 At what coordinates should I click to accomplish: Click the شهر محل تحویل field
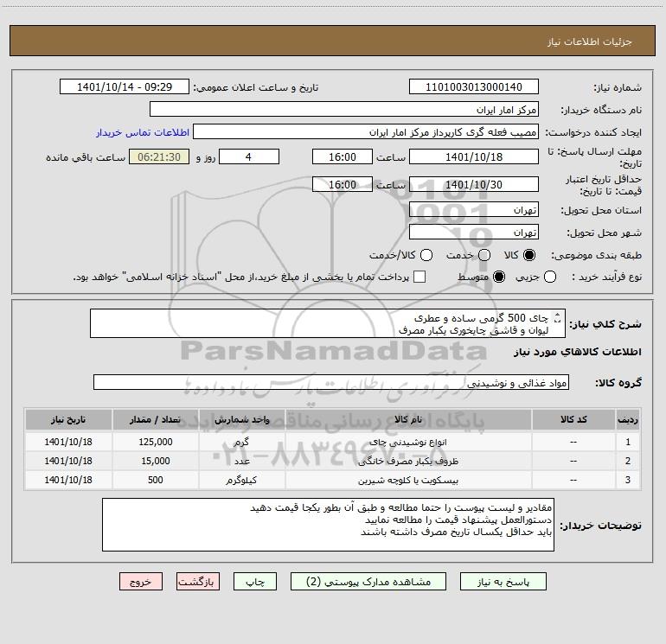pos(474,233)
